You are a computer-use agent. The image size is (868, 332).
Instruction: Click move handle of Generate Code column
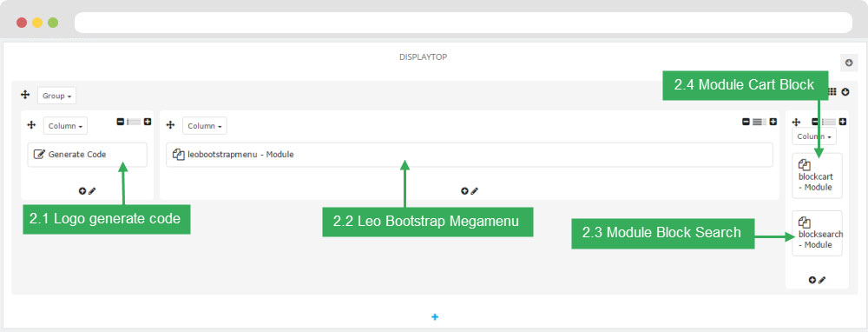point(31,126)
